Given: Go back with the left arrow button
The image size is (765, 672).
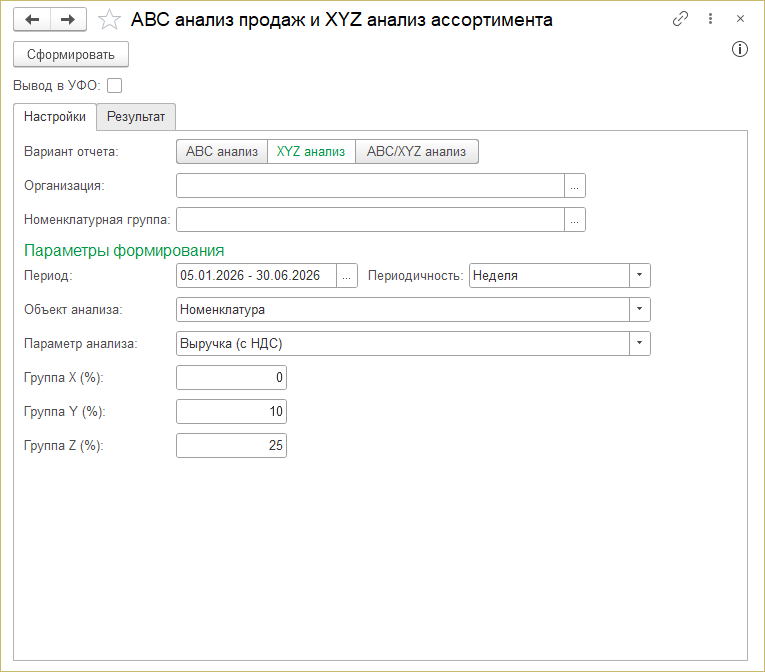Looking at the screenshot, I should [32, 20].
